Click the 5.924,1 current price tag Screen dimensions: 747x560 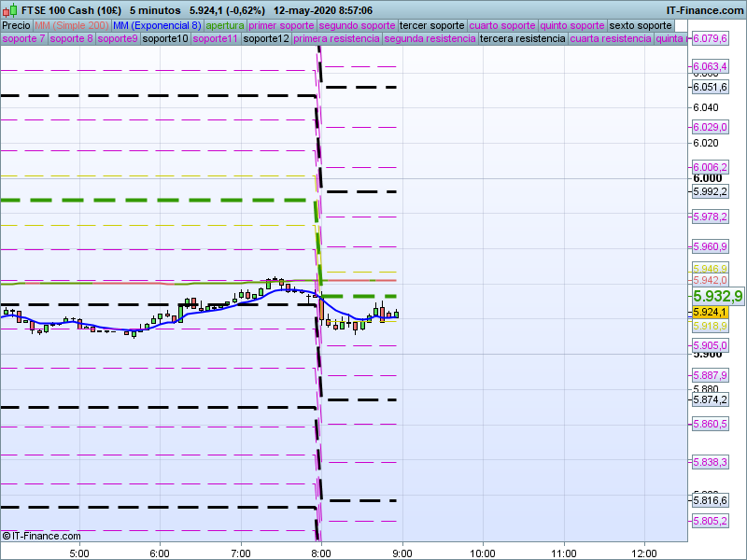click(x=710, y=312)
